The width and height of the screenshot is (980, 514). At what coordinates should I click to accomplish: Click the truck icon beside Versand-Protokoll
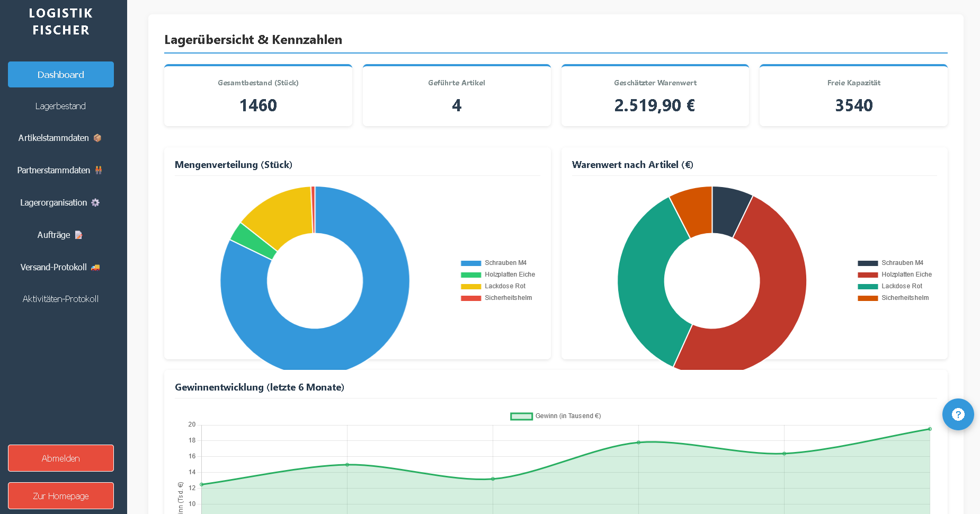pos(95,268)
